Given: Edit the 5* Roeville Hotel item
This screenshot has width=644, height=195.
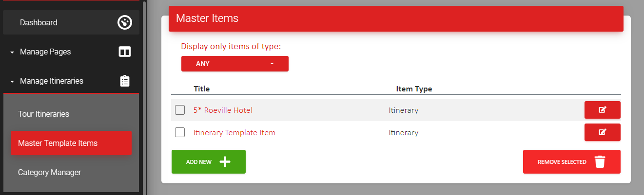Looking at the screenshot, I should [602, 110].
